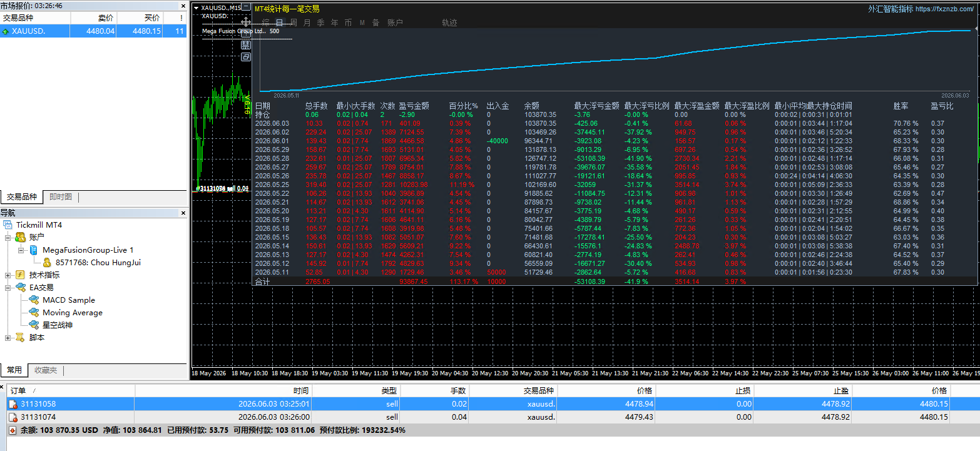Select the 常用 common tab
The image size is (980, 451).
point(14,370)
